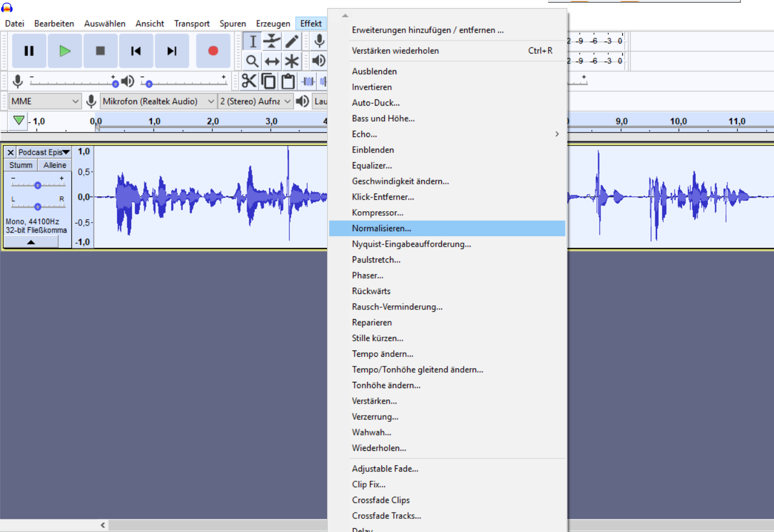The image size is (774, 532).
Task: Select the Envelope tool
Action: pyautogui.click(x=272, y=41)
